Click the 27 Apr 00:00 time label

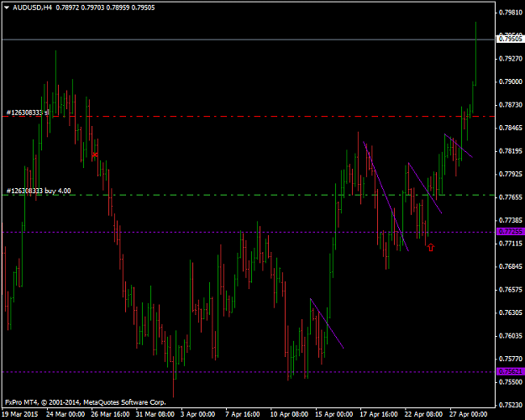pos(468,414)
